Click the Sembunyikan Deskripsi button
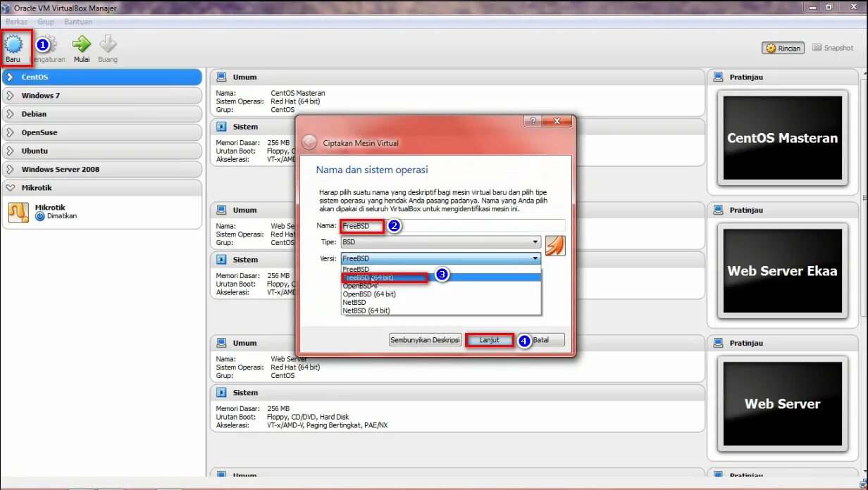The height and width of the screenshot is (490, 868). pyautogui.click(x=425, y=340)
